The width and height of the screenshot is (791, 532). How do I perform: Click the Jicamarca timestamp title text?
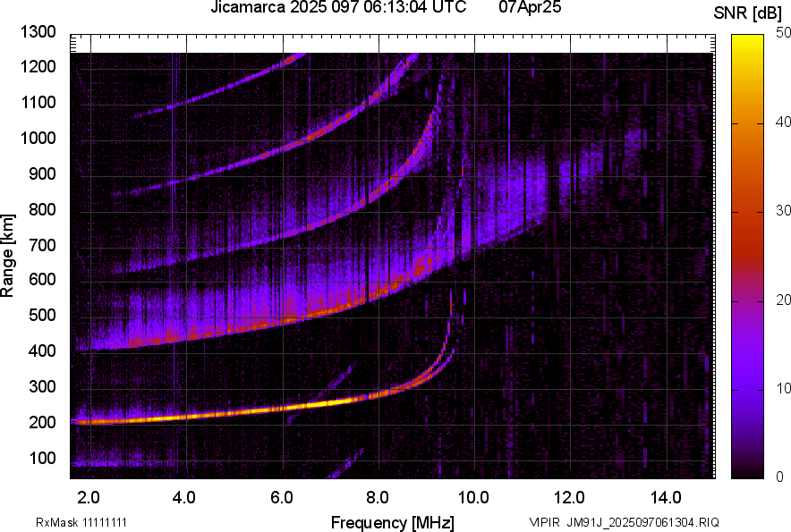[338, 7]
